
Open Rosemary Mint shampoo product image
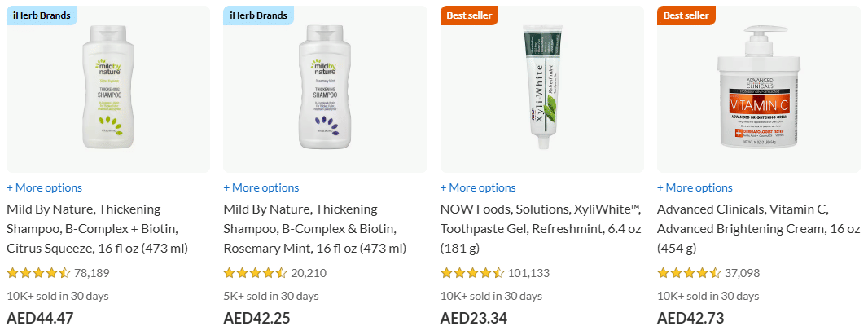pyautogui.click(x=325, y=88)
